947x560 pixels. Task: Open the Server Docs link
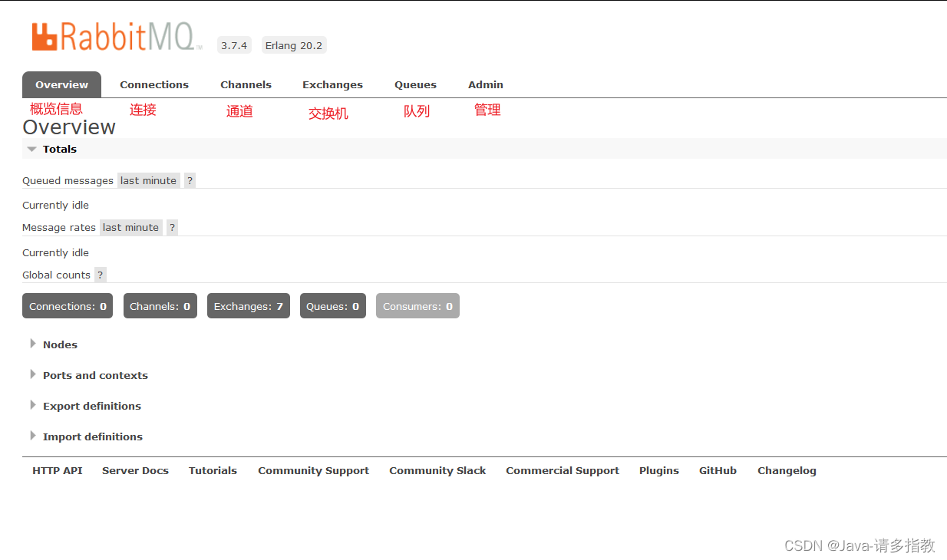[135, 470]
